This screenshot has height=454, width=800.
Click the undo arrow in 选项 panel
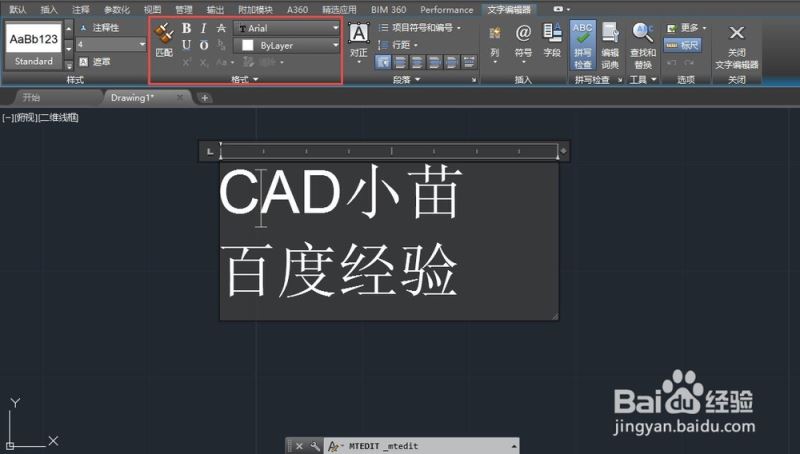(x=671, y=62)
